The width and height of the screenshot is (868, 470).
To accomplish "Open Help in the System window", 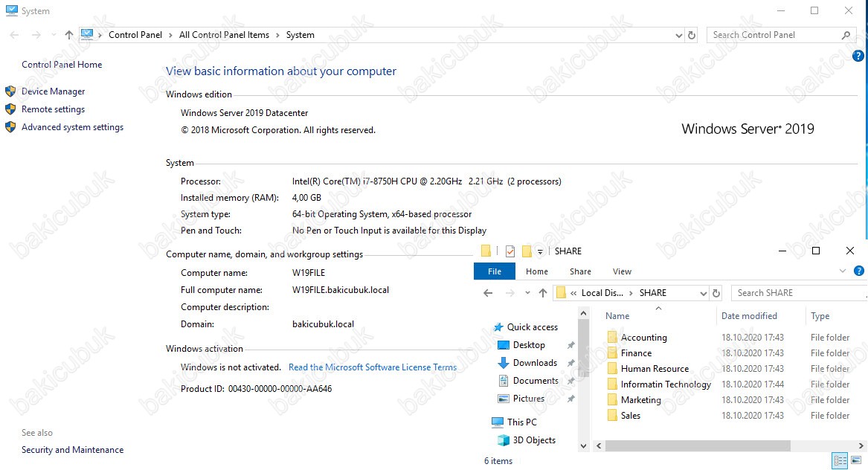I will click(x=858, y=55).
